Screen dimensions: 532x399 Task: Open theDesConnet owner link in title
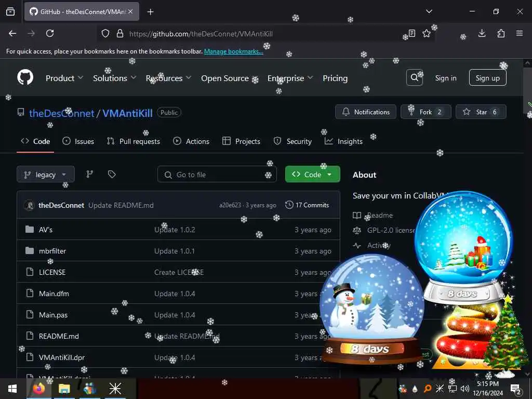[61, 113]
